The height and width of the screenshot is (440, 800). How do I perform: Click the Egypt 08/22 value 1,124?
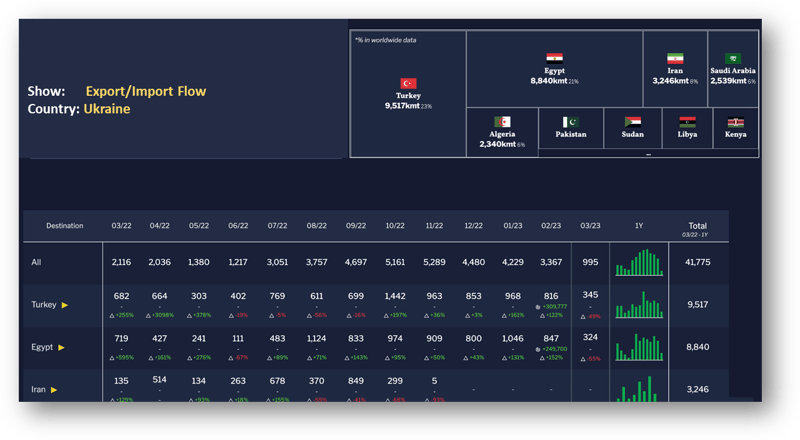[x=316, y=338]
